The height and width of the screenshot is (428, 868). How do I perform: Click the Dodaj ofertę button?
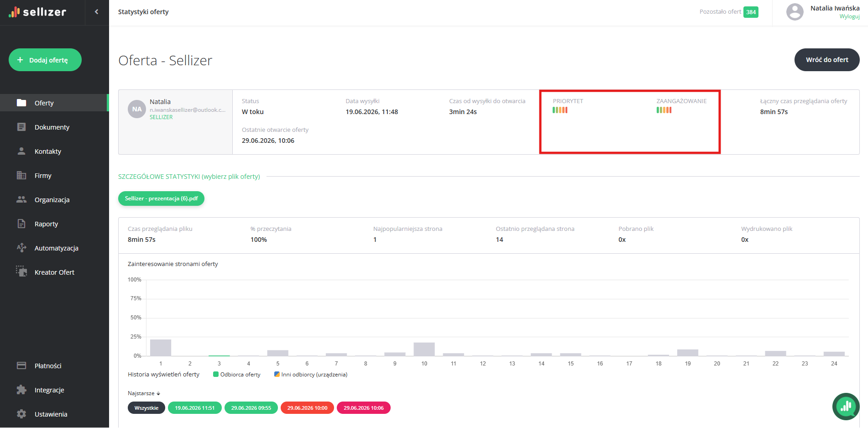click(x=45, y=60)
